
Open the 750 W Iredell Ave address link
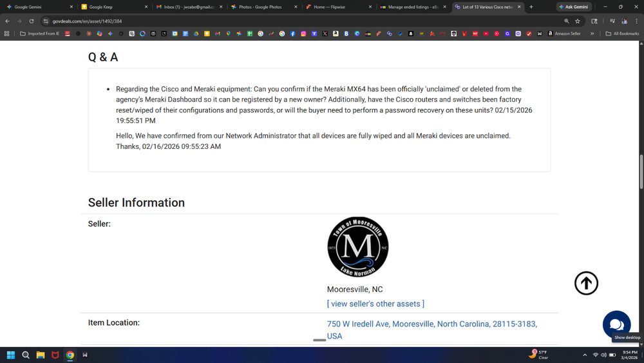click(x=431, y=329)
